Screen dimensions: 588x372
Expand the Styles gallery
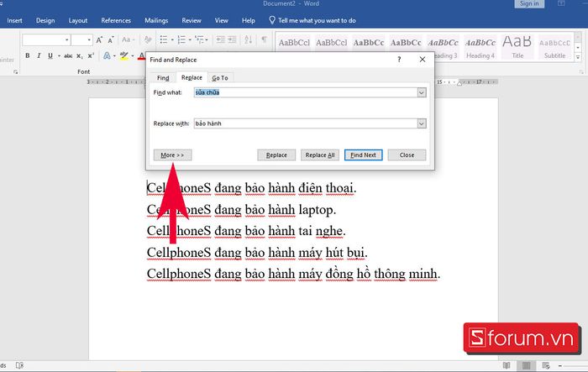click(578, 58)
